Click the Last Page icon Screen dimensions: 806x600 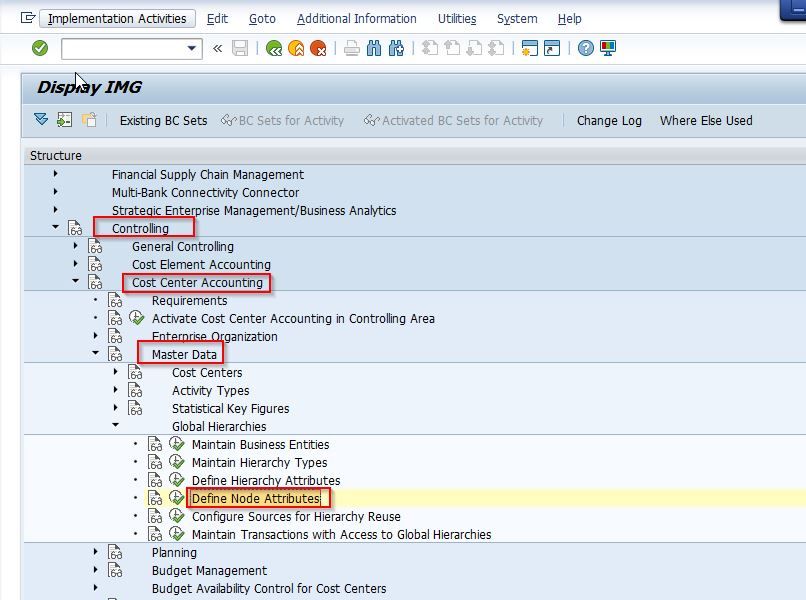496,48
